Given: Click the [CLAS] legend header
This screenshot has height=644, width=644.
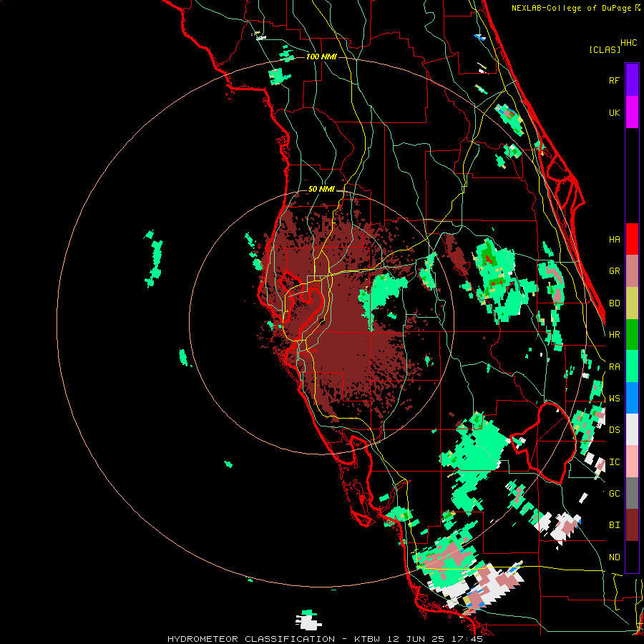Looking at the screenshot, I should pyautogui.click(x=605, y=50).
